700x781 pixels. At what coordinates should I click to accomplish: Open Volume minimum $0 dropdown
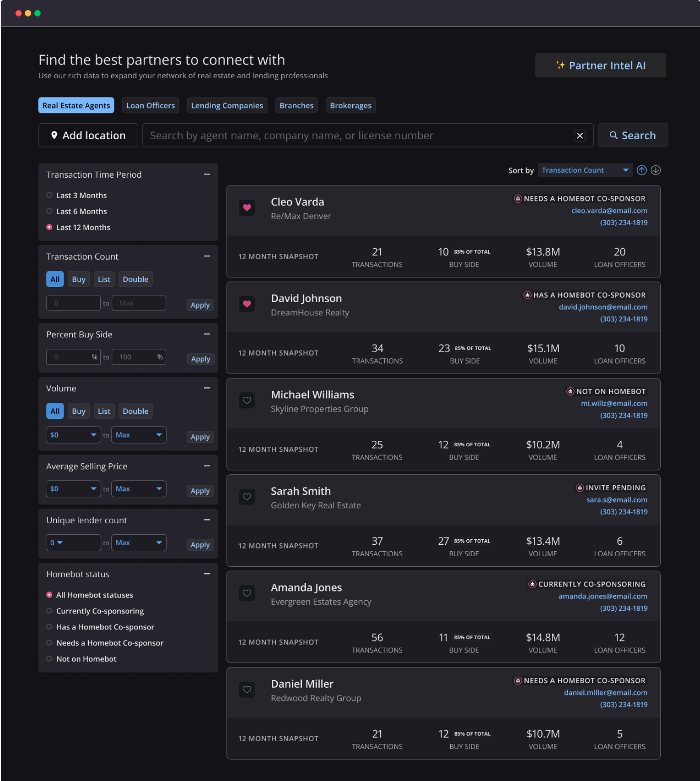point(73,435)
